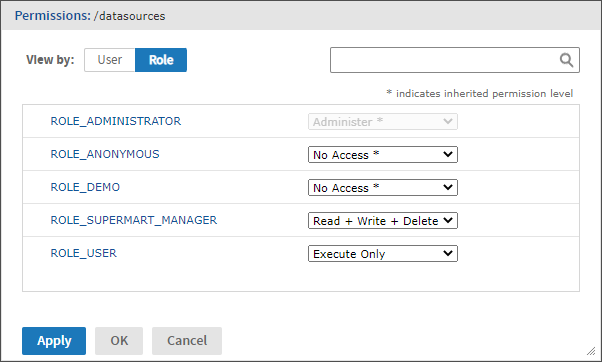Switch view to User
The height and width of the screenshot is (362, 602).
(x=110, y=60)
